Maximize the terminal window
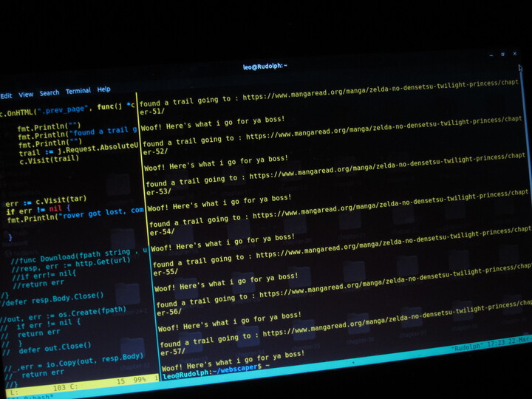 point(503,54)
